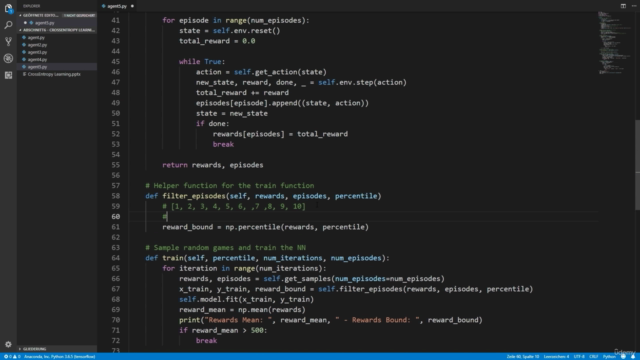Click the unsaved dot on agent5.py tab
The height and width of the screenshot is (360, 640).
(132, 6)
